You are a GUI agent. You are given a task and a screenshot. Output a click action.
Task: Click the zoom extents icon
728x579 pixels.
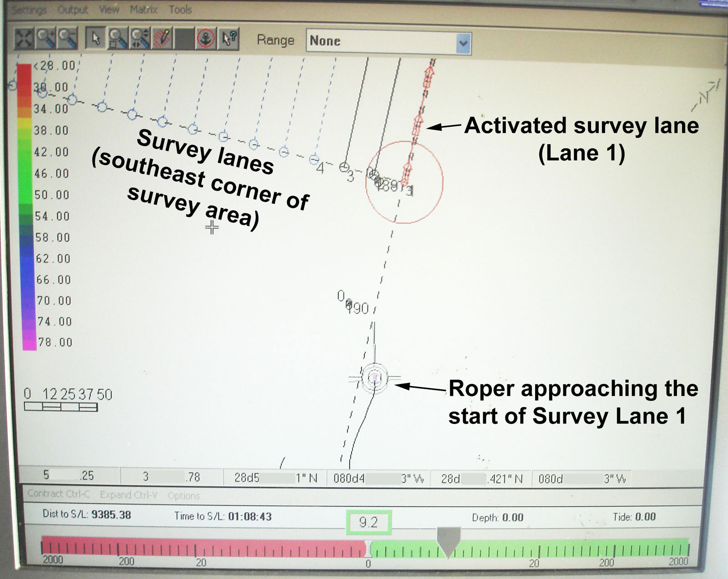[24, 38]
